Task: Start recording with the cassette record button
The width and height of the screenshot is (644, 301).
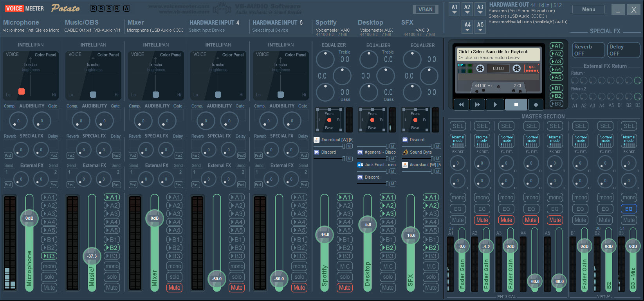Action: coord(536,104)
